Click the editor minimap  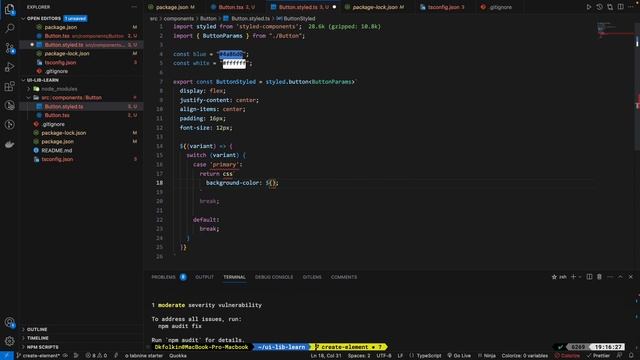[614, 31]
